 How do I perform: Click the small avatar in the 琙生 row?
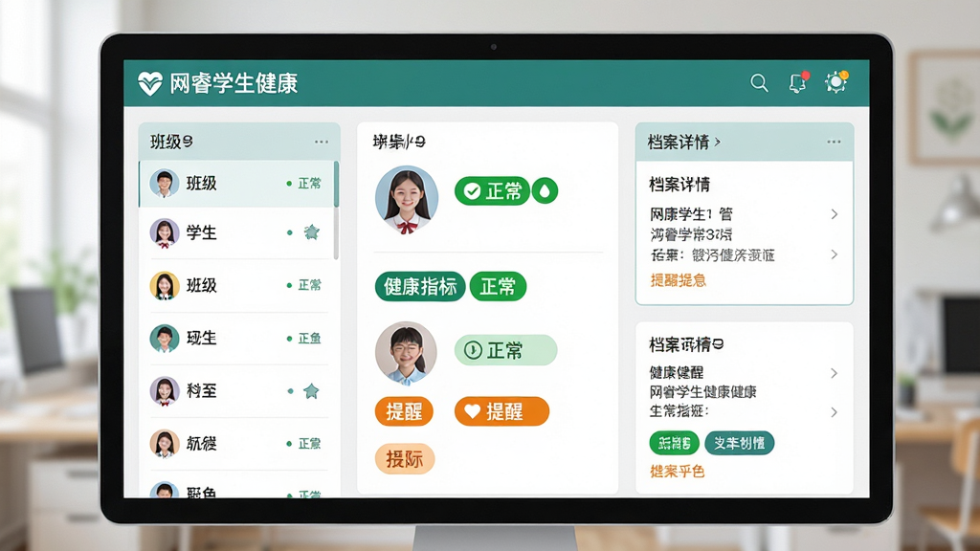(x=165, y=339)
